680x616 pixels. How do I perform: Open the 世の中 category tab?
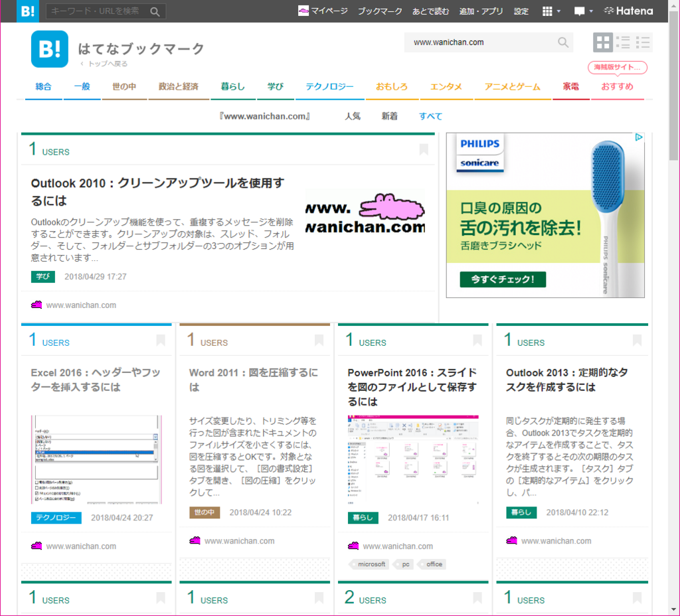click(x=124, y=87)
